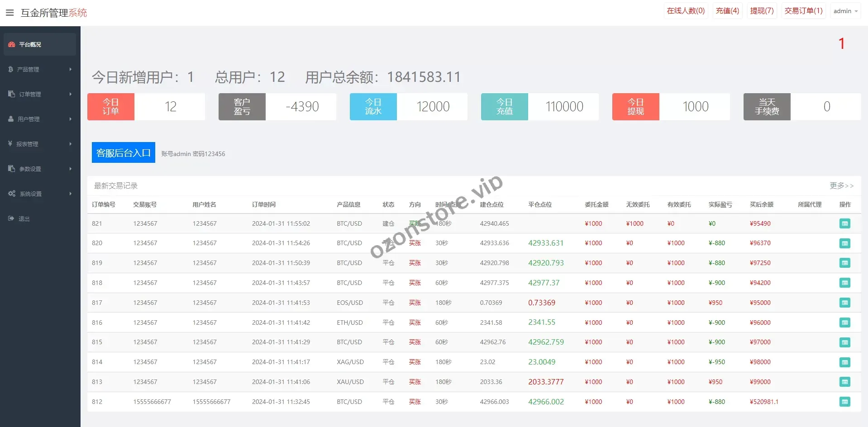Screen dimensions: 868x427
Task: Click the 更多>> link for trade records
Action: tap(841, 185)
